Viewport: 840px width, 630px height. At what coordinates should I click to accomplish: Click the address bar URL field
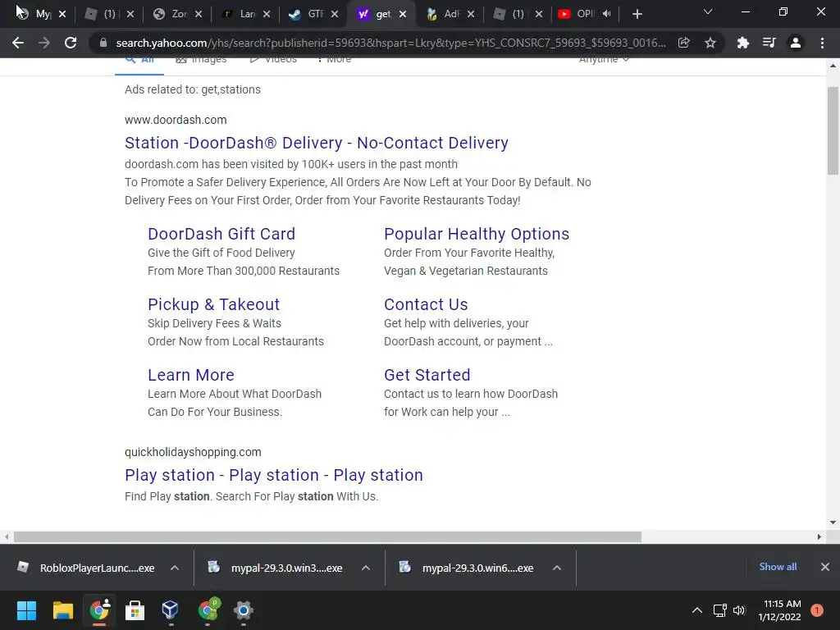click(x=390, y=43)
